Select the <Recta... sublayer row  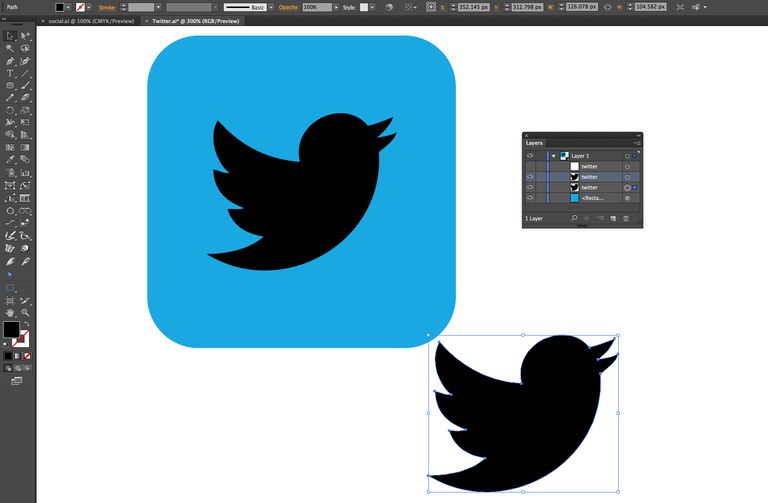click(x=582, y=198)
